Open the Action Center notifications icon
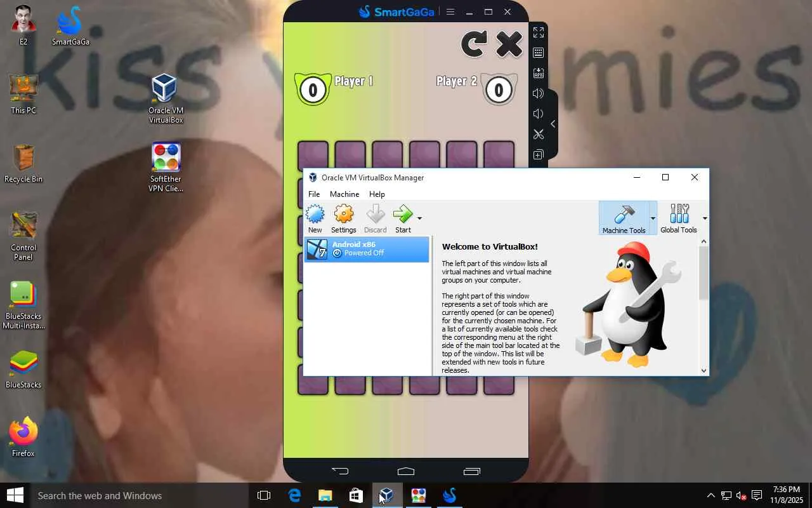This screenshot has height=508, width=812. [756, 495]
